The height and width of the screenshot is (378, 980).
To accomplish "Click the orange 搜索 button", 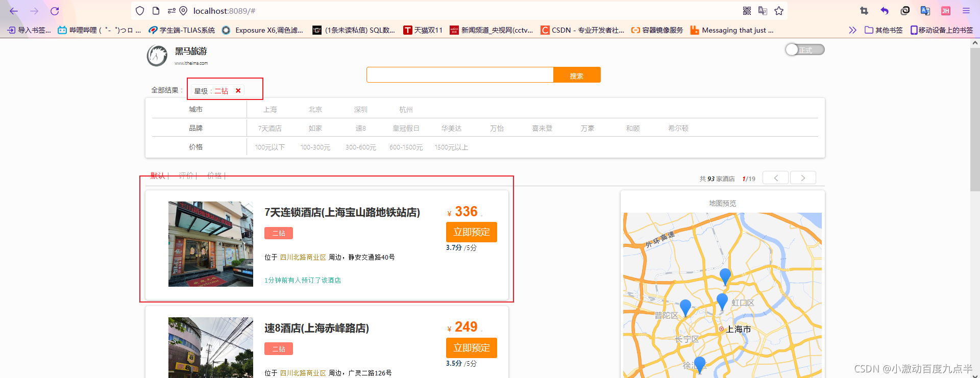I will click(577, 74).
